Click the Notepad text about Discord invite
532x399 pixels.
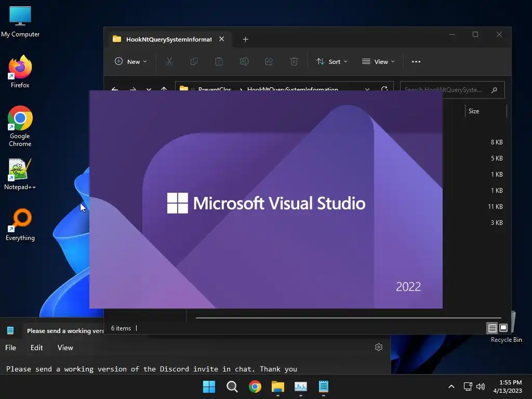[151, 369]
